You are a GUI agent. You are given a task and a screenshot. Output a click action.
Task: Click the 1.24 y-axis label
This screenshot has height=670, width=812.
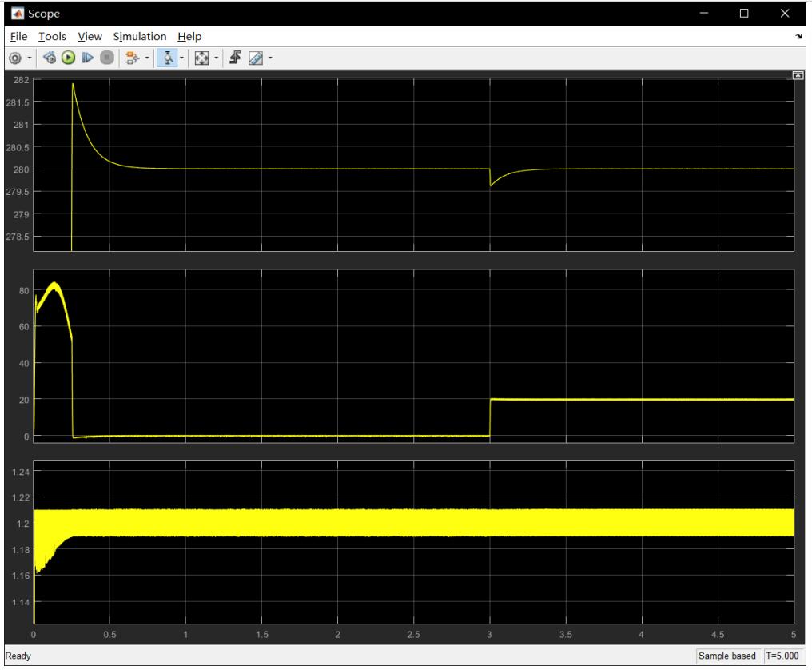coord(21,472)
